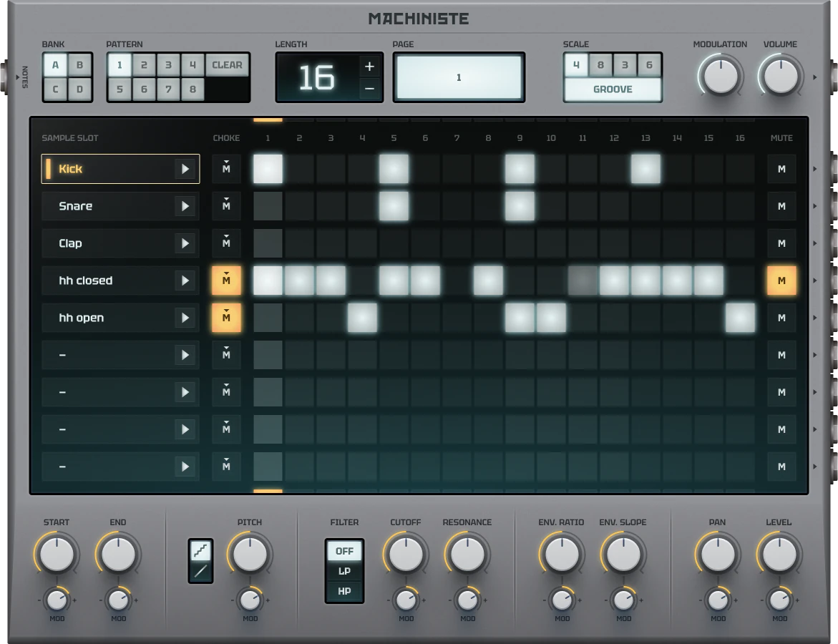The height and width of the screenshot is (644, 838).
Task: Increase pattern length with plus button
Action: tap(369, 67)
